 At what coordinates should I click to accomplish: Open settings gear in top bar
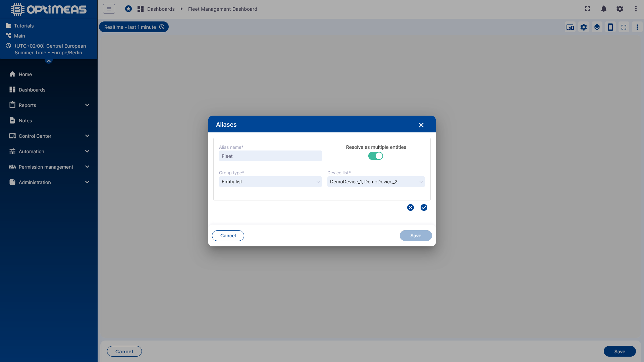(x=620, y=9)
